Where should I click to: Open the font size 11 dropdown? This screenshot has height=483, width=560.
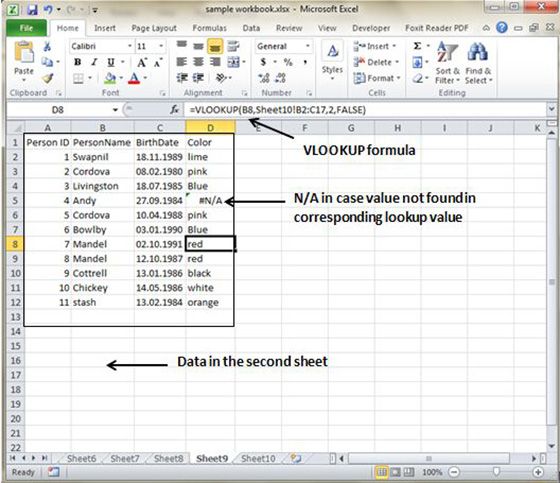(x=161, y=46)
